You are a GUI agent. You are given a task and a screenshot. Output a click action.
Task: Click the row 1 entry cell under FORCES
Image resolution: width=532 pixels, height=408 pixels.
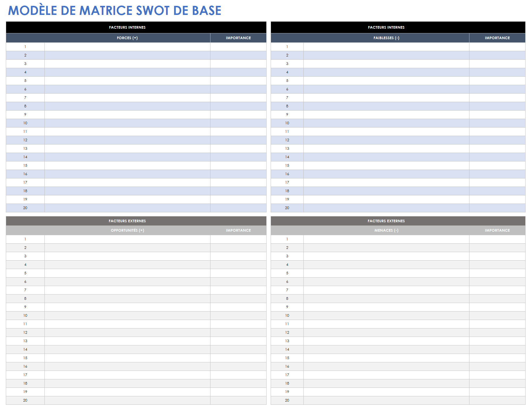pyautogui.click(x=127, y=47)
